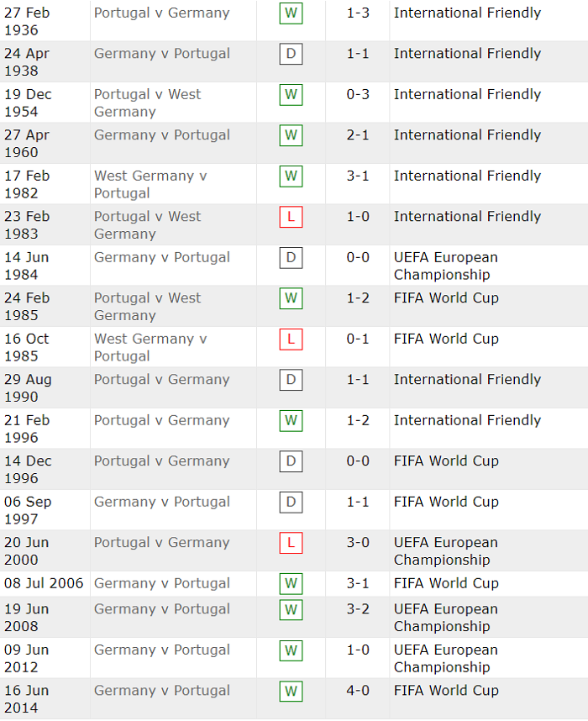This screenshot has height=721, width=588.
Task: Click the W badge for 08 Jul 2006 match
Action: pos(291,583)
